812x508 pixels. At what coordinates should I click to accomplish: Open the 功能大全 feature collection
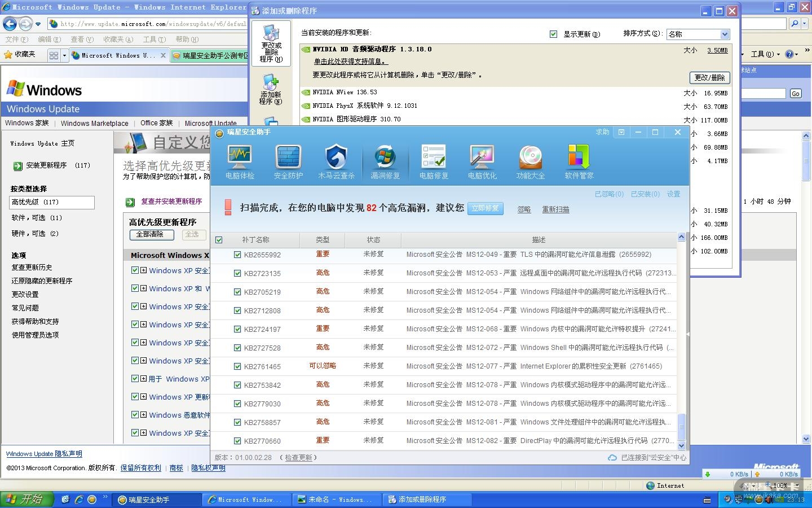531,162
